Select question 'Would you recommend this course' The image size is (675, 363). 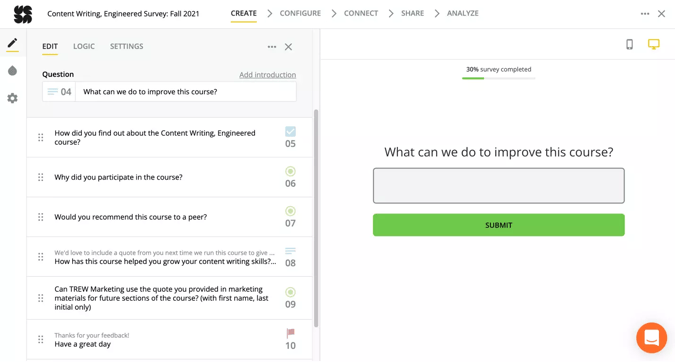tap(169, 217)
